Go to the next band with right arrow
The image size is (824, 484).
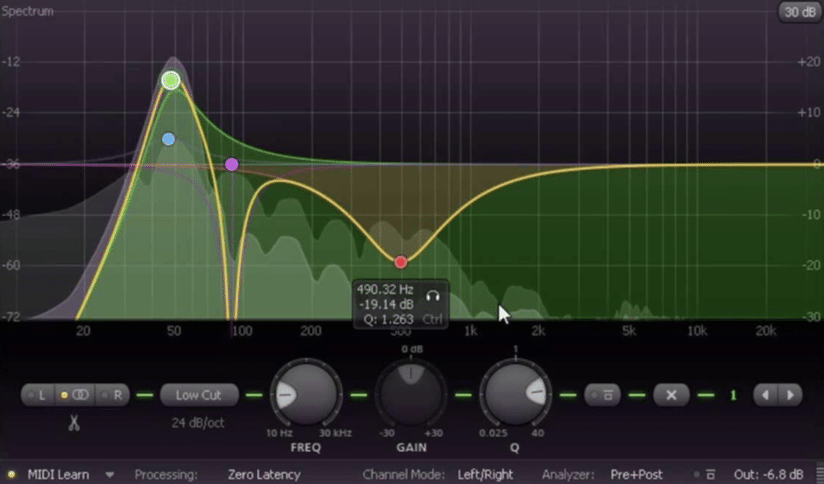pyautogui.click(x=790, y=395)
